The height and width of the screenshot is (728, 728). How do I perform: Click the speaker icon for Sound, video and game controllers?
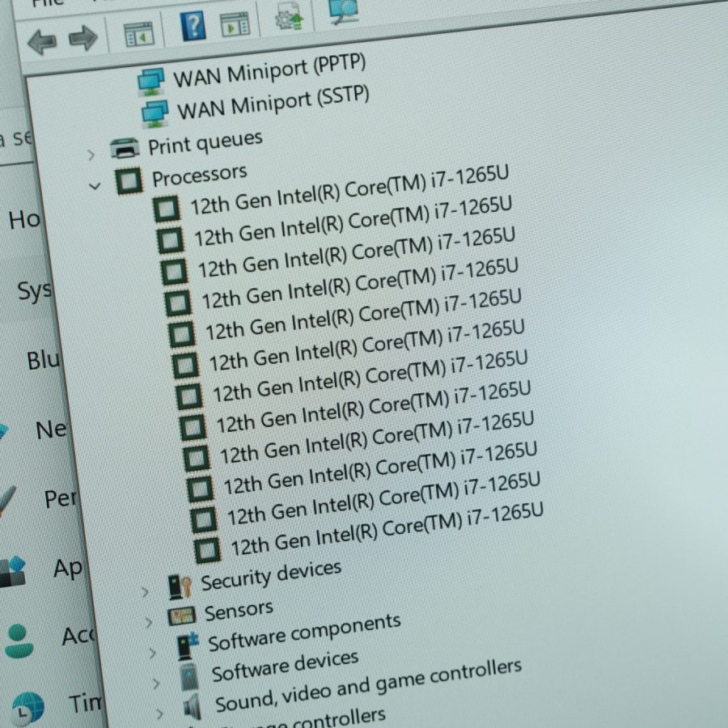coord(193,706)
